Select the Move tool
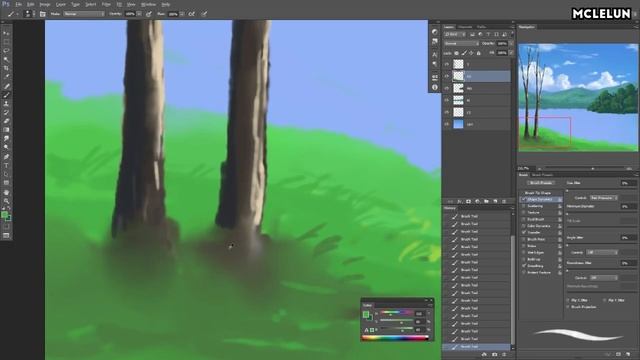 [6, 33]
